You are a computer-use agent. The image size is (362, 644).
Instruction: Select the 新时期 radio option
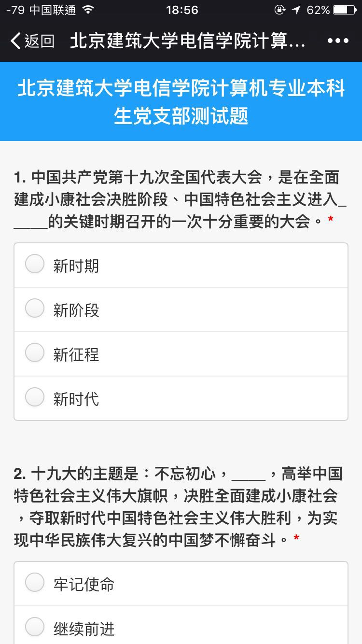tap(35, 265)
